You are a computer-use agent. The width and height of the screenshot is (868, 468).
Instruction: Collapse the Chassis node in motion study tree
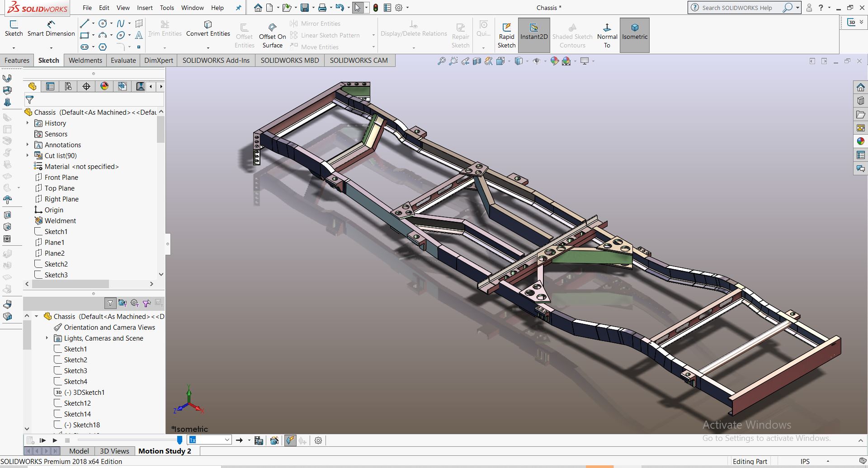click(37, 316)
